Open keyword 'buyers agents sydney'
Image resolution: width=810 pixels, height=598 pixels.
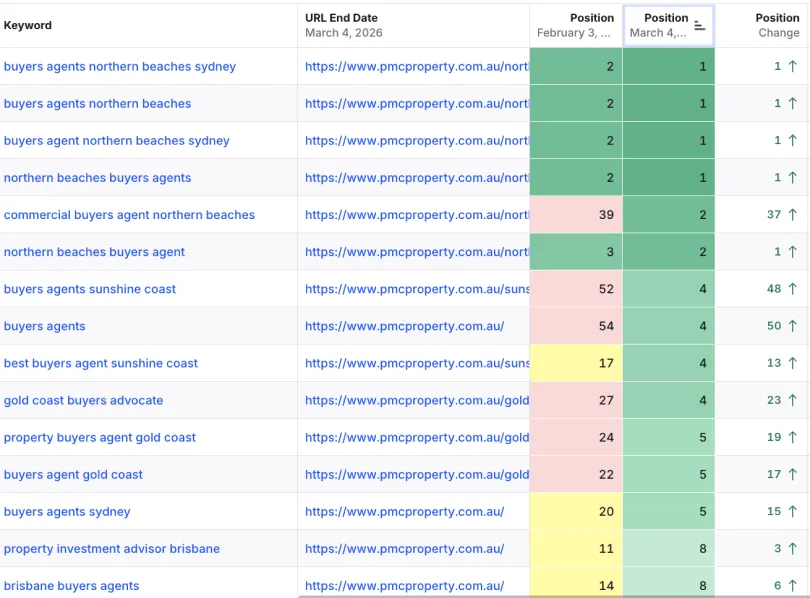pyautogui.click(x=67, y=512)
